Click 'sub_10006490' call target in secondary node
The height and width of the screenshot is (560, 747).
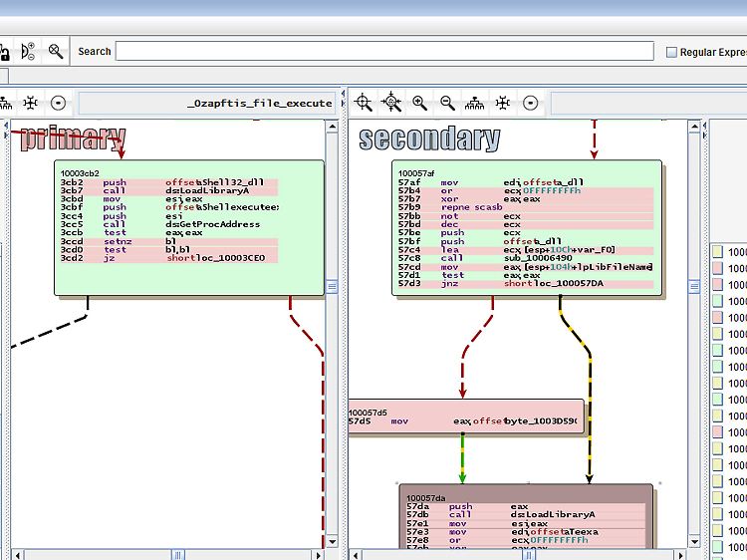(538, 258)
